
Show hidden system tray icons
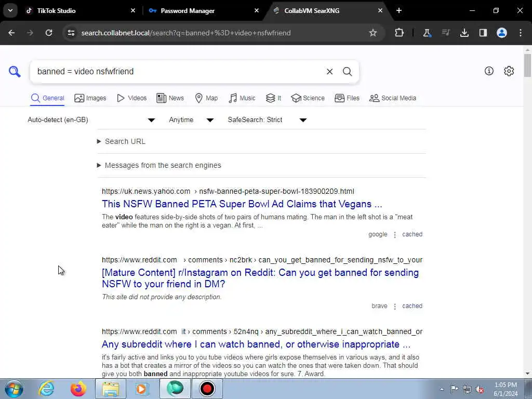pyautogui.click(x=442, y=389)
